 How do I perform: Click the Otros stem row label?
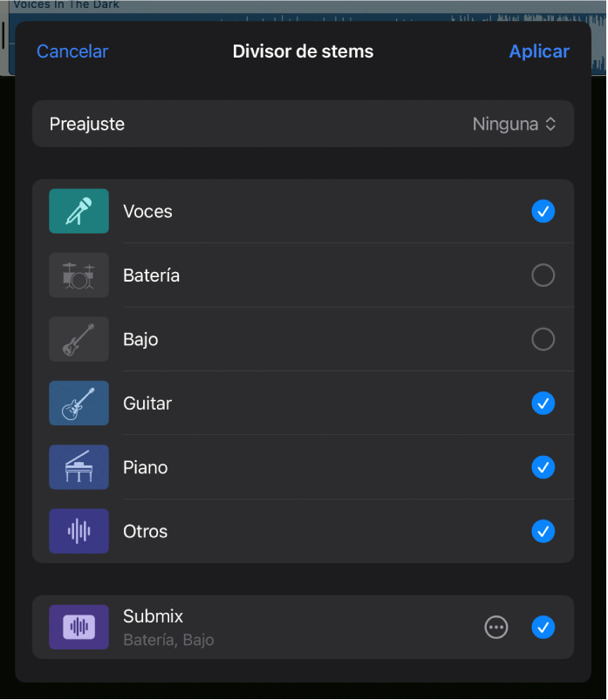click(145, 531)
